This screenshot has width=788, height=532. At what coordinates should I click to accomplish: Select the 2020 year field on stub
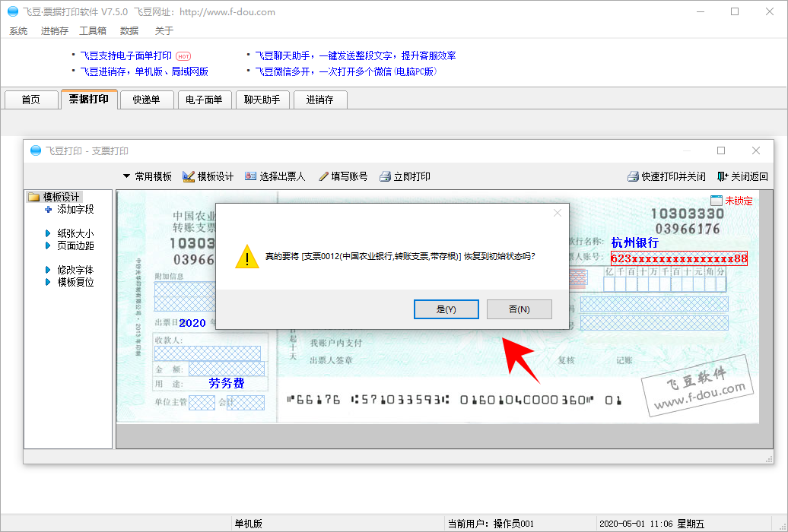(x=192, y=323)
